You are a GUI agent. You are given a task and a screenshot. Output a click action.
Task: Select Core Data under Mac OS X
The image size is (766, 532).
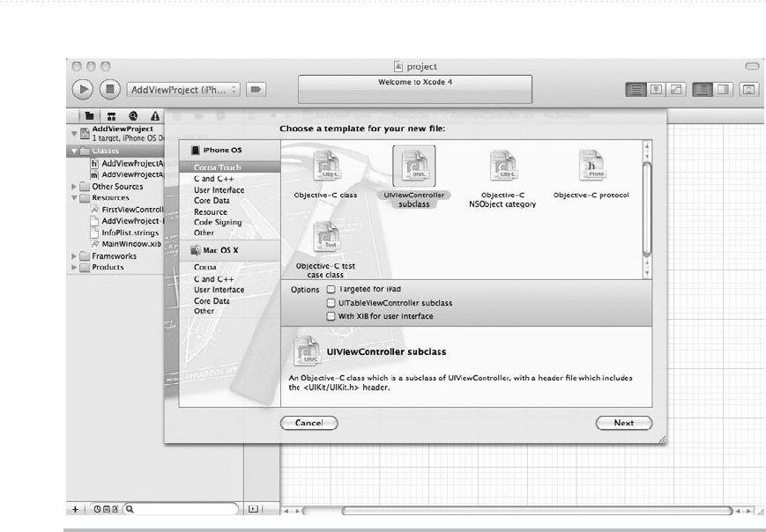tap(212, 300)
